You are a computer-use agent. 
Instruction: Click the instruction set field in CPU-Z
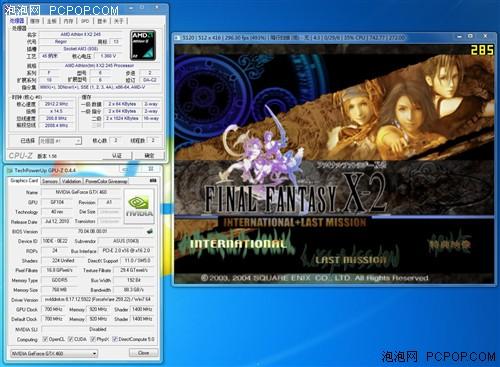click(99, 87)
